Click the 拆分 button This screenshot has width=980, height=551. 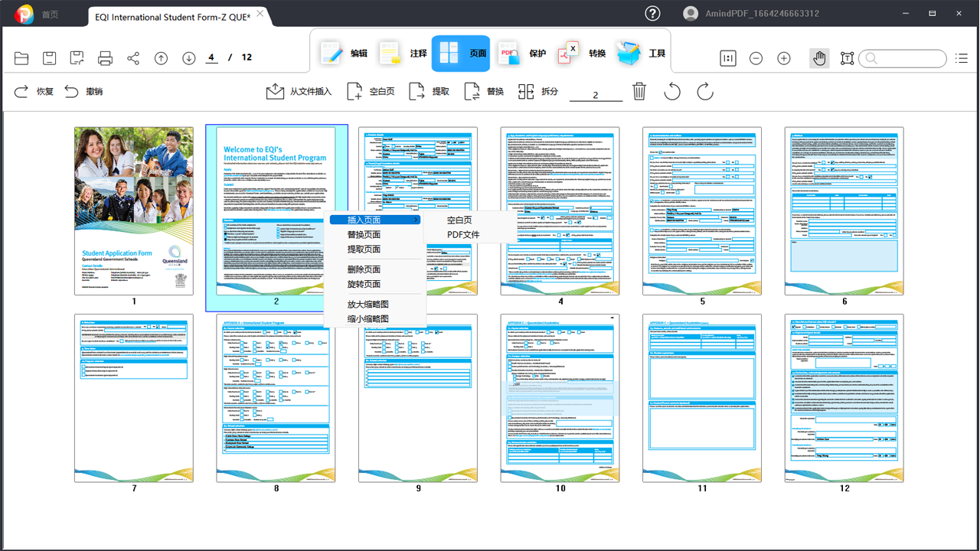coord(538,92)
